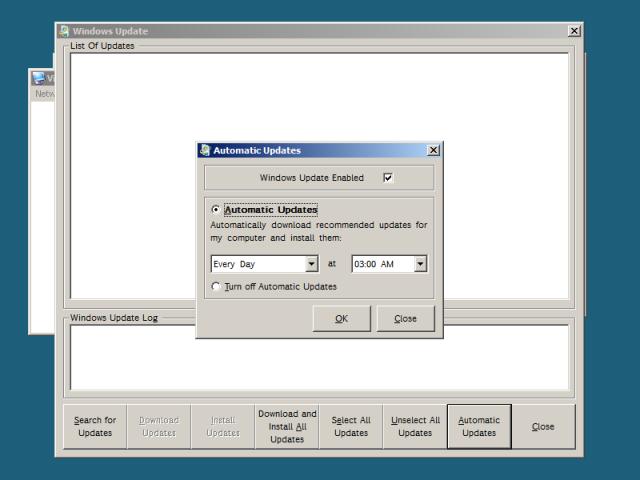Click the computer icon in the background window
This screenshot has height=480, width=640.
pos(38,78)
